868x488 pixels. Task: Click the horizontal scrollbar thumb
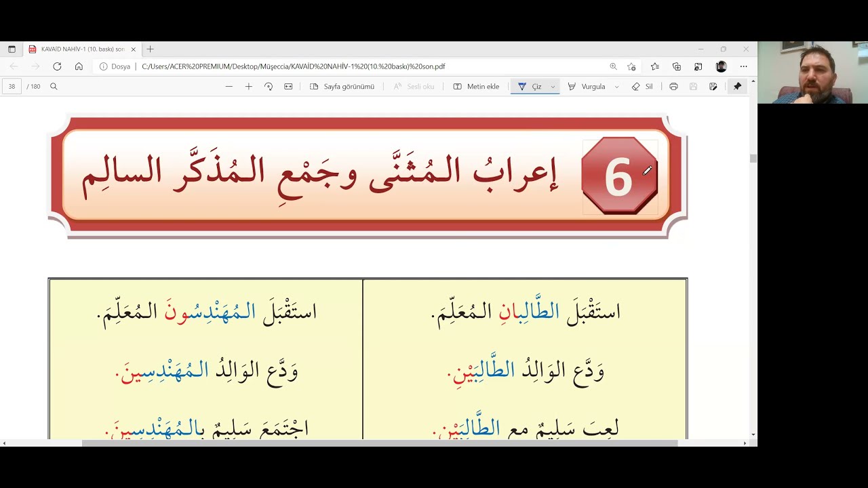pyautogui.click(x=380, y=443)
